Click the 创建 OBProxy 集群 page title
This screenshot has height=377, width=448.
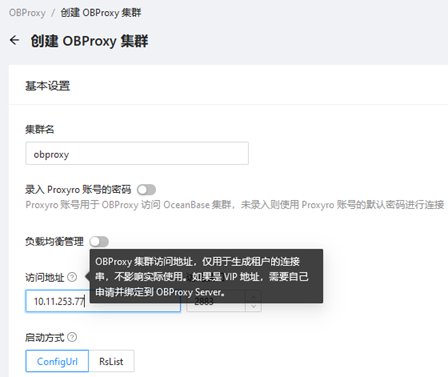(89, 41)
